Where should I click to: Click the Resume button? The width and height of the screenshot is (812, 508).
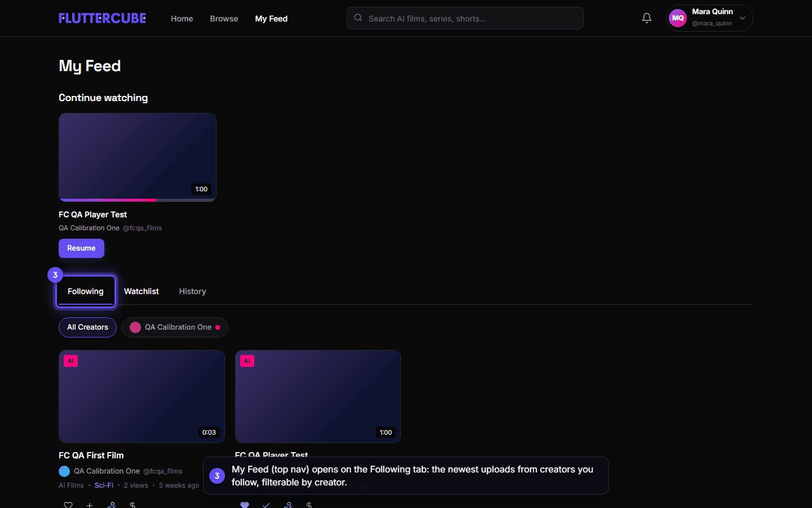coord(81,248)
